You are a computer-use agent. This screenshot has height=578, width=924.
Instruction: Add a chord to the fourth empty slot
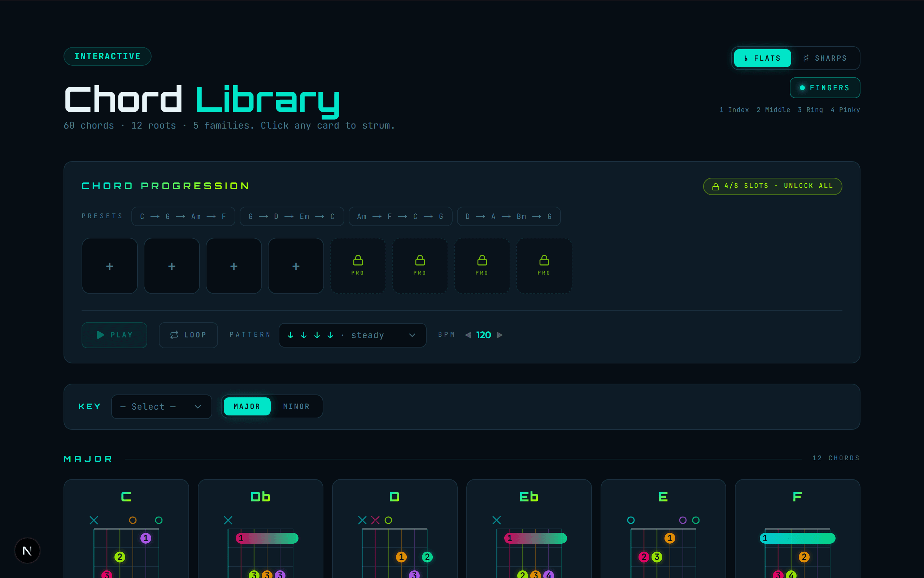pos(296,266)
